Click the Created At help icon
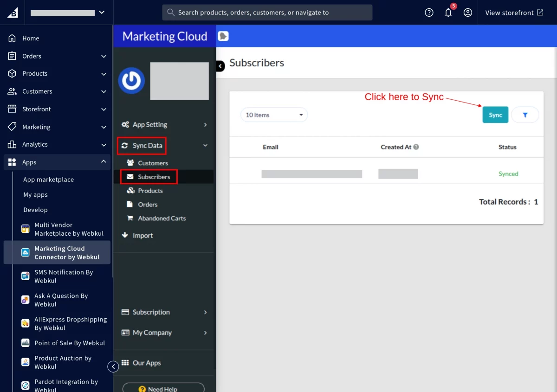Viewport: 557px width, 392px height. click(416, 147)
